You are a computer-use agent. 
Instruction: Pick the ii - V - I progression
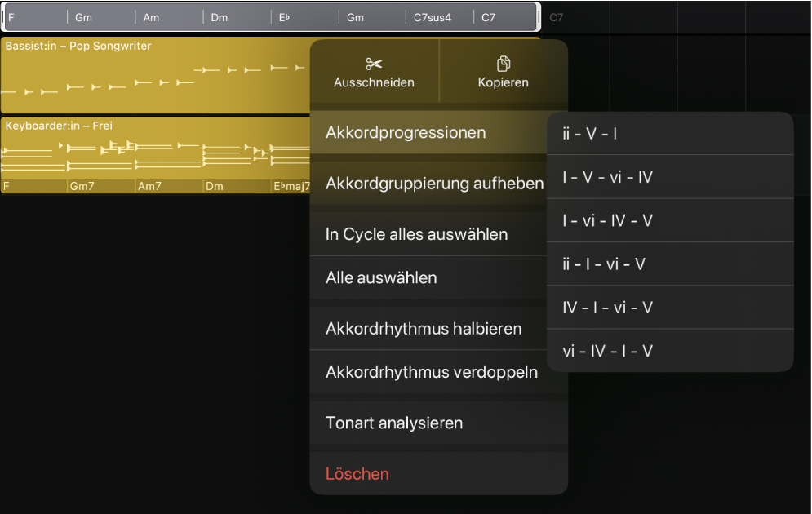[x=590, y=133]
